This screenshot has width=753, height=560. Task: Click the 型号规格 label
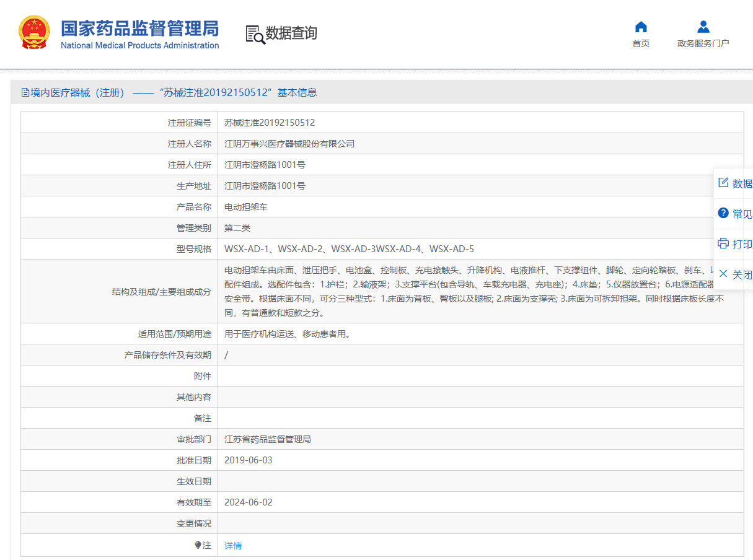point(194,249)
